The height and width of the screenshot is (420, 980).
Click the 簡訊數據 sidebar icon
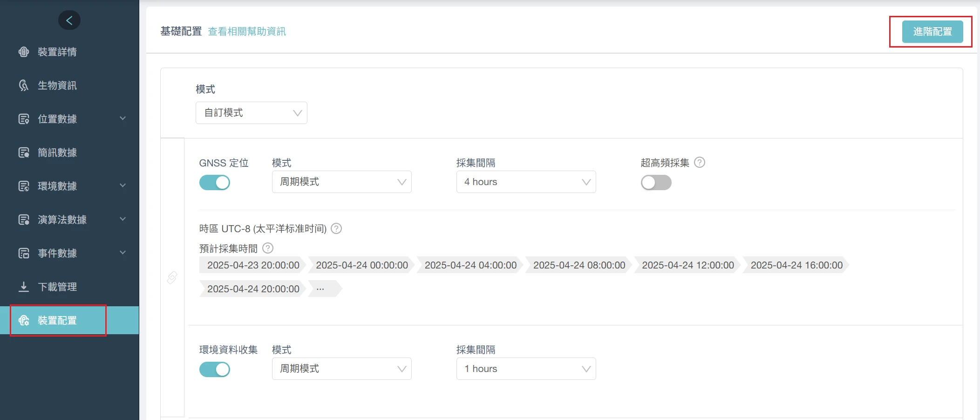(24, 152)
